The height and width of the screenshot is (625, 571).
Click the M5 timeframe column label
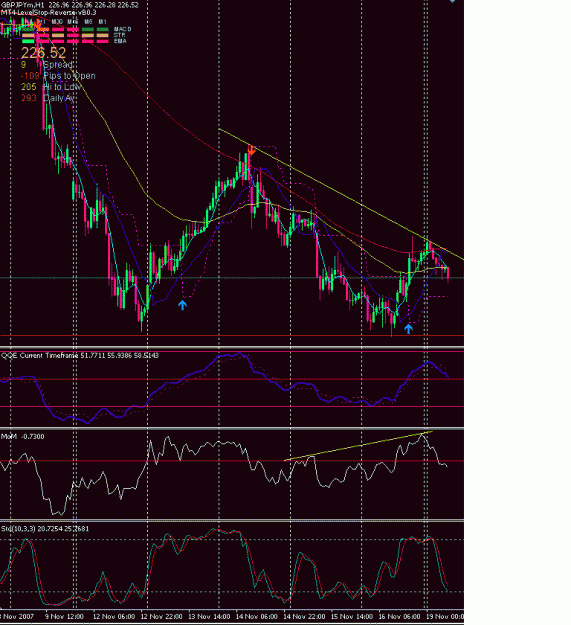(x=88, y=22)
